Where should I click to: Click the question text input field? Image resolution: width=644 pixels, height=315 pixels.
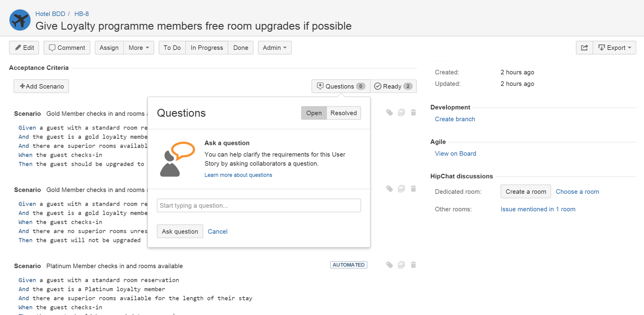259,205
